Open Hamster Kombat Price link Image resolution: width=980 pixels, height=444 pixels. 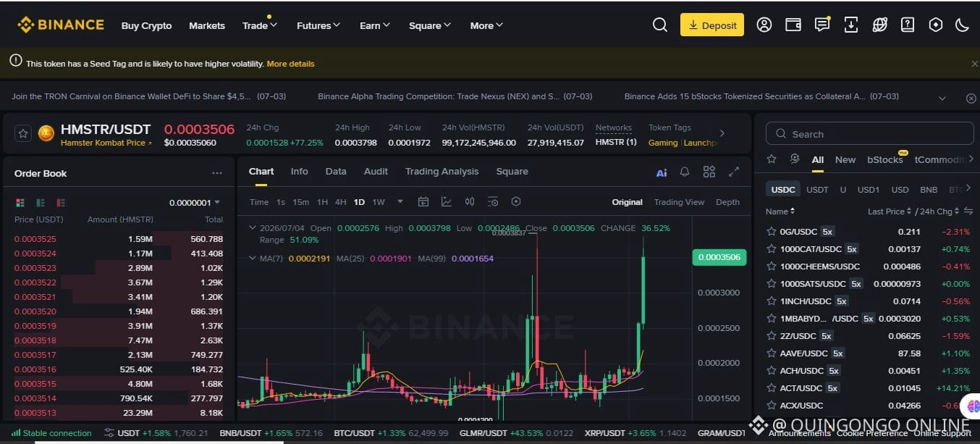click(x=106, y=143)
